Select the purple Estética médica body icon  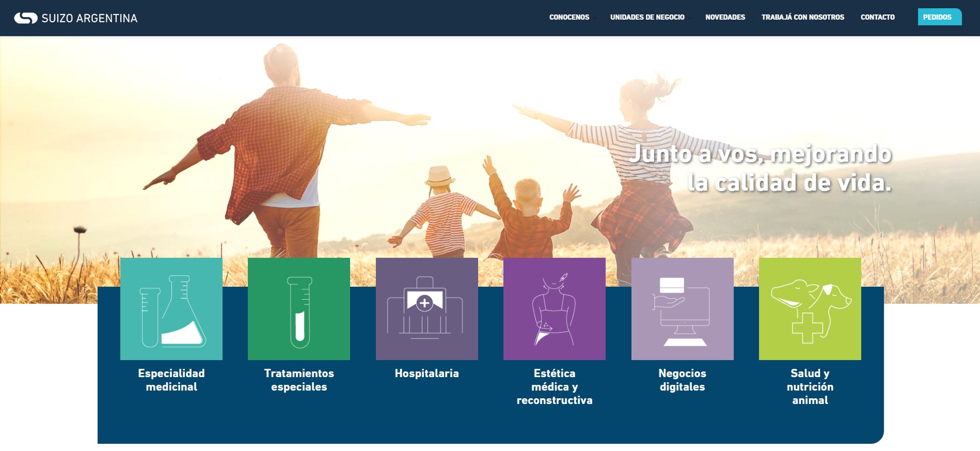(555, 309)
